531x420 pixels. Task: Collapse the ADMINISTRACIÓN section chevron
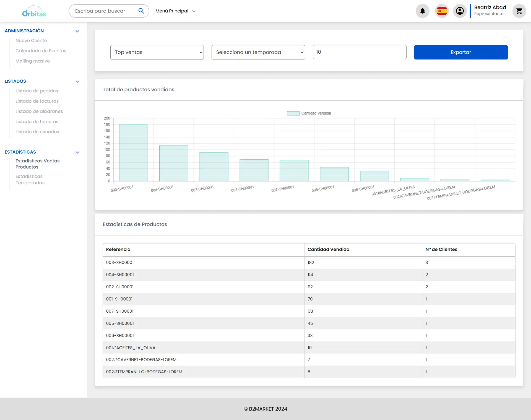click(77, 31)
